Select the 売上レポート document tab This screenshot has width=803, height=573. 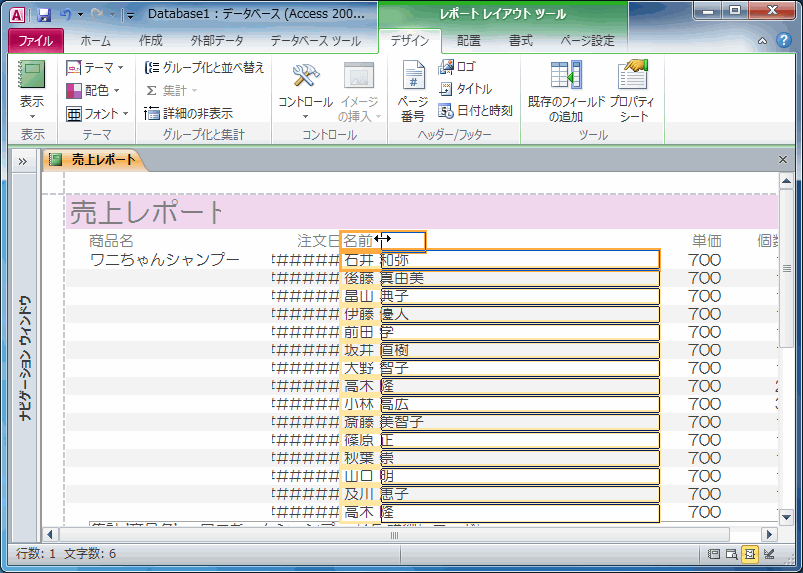point(95,160)
